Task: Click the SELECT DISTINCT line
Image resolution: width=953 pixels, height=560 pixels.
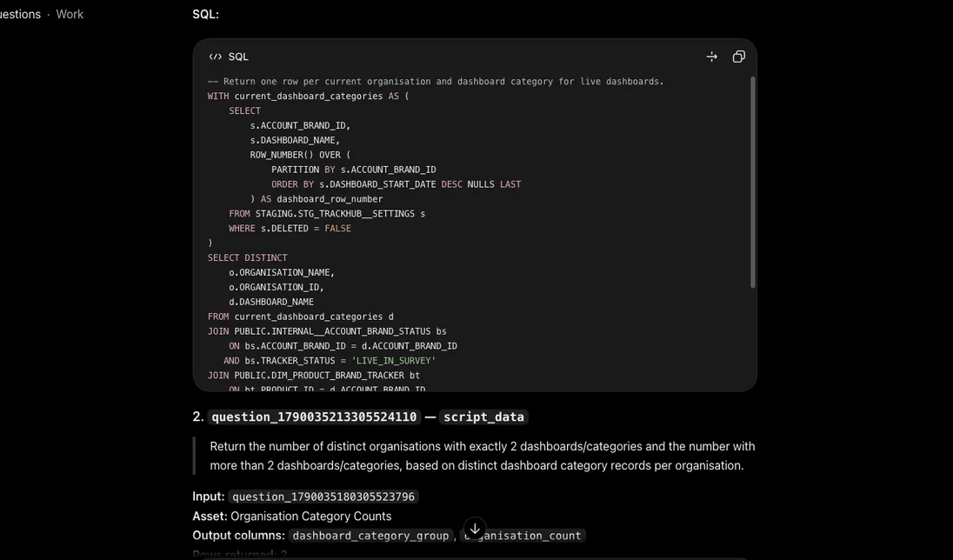Action: [x=247, y=257]
